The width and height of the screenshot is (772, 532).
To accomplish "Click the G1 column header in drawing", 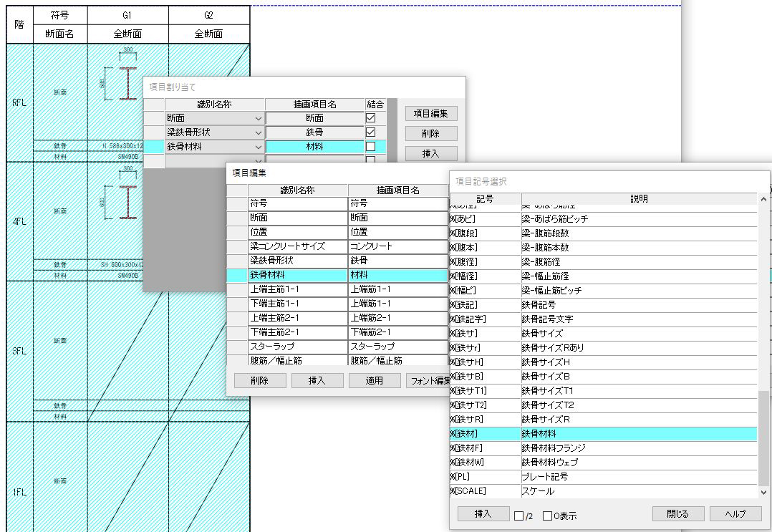I will click(x=127, y=15).
